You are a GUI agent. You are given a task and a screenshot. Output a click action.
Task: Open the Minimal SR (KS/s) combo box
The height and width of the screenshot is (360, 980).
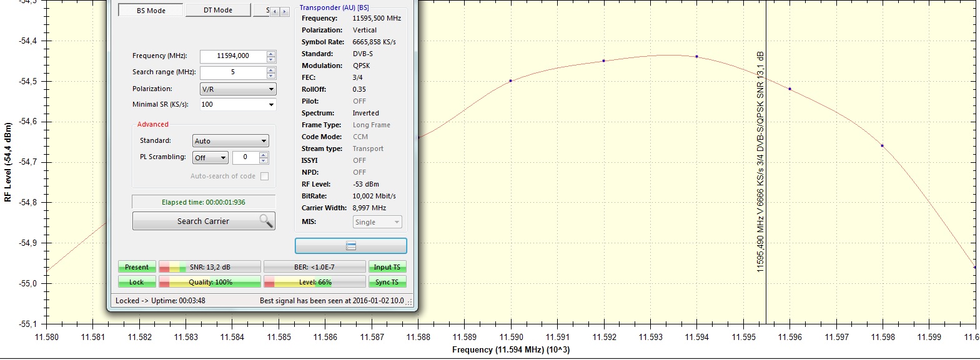point(237,104)
